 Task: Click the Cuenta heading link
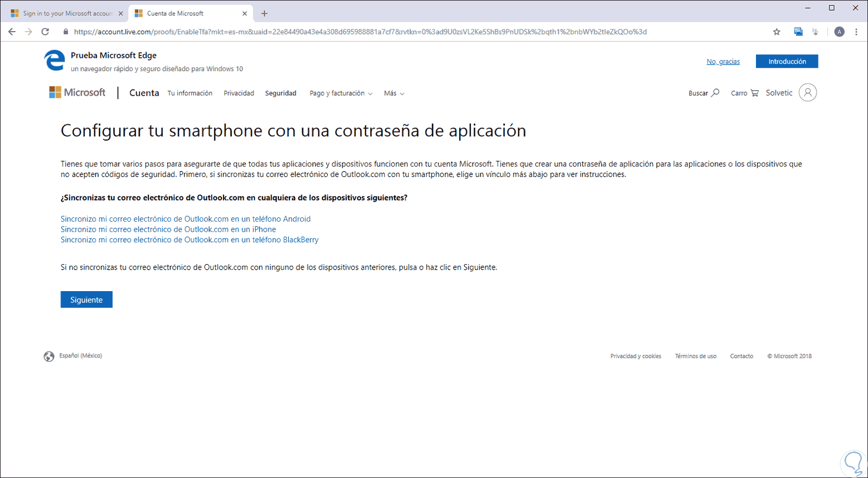(144, 93)
